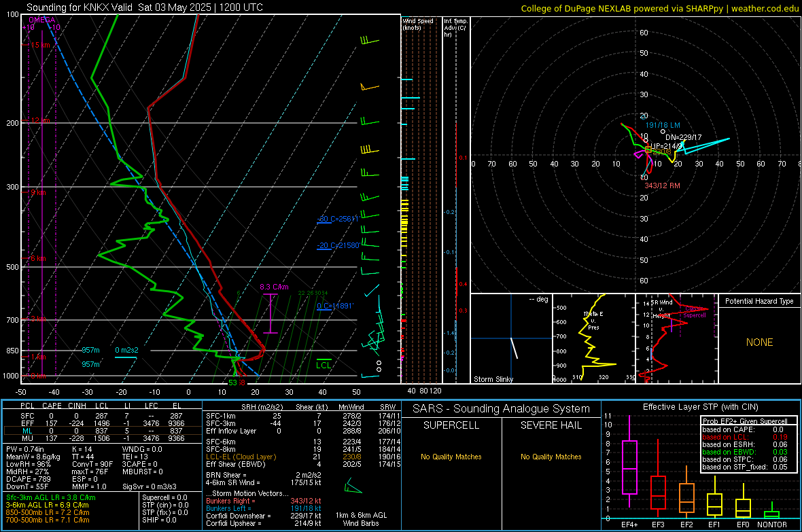The height and width of the screenshot is (532, 802).
Task: Click the Inf. Temp. Adv. header
Action: pyautogui.click(x=455, y=28)
